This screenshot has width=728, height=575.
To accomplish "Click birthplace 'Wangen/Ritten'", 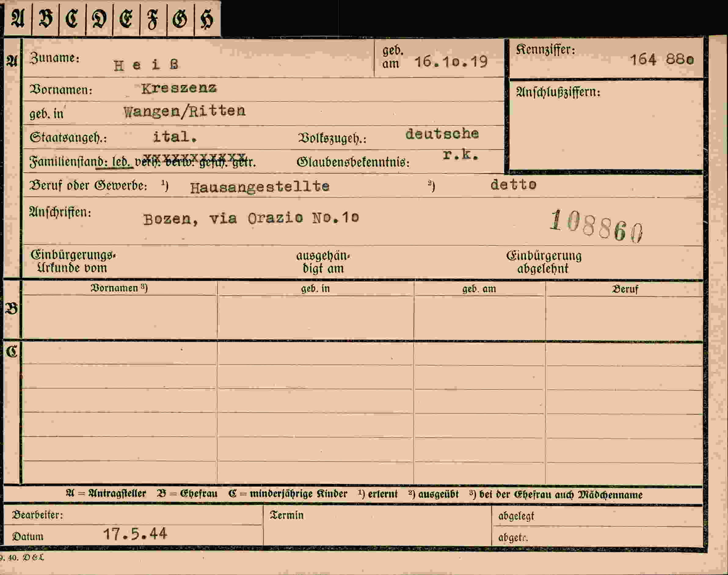I will (x=184, y=111).
